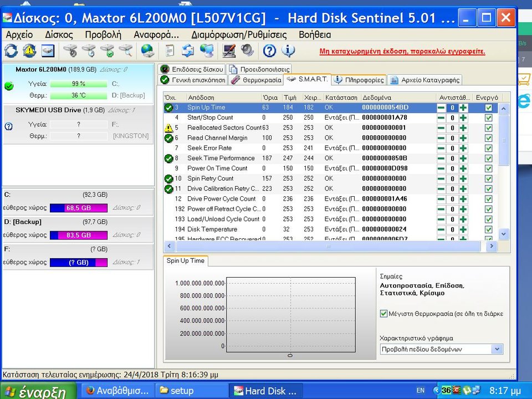Image resolution: width=532 pixels, height=399 pixels.
Task: Toggle the Μέγιστη Θερμοκρασία checkbox
Action: [383, 314]
